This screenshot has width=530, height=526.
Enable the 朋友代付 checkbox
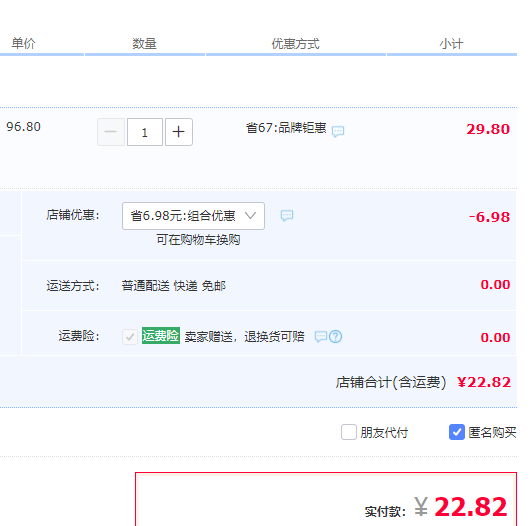[x=349, y=432]
